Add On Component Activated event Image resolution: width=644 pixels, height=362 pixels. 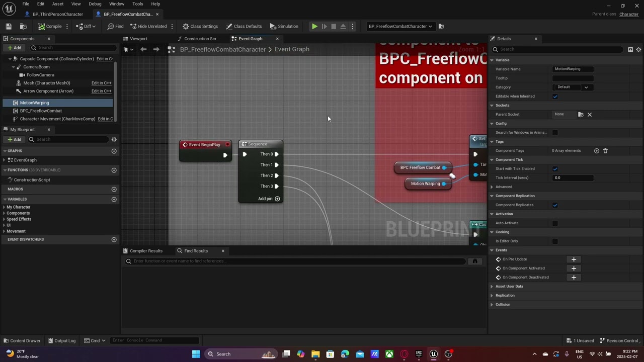coord(574,268)
